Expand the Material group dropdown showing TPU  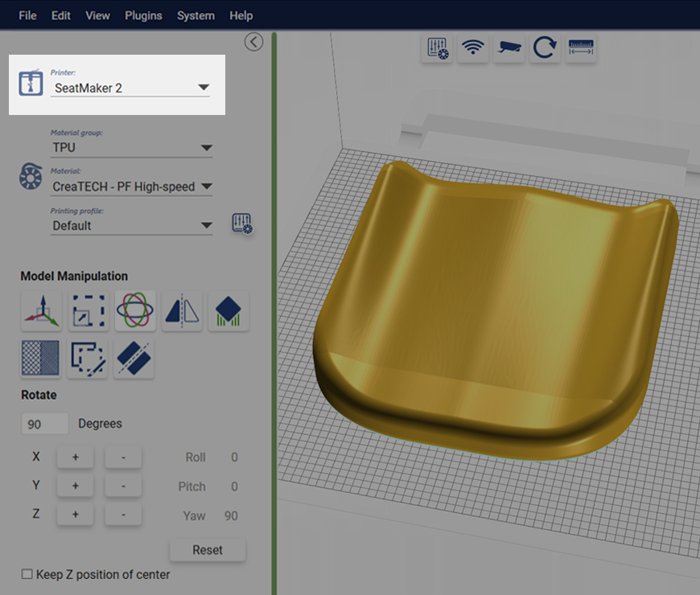coord(132,148)
